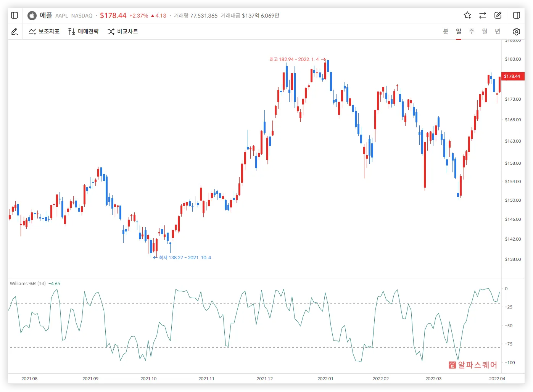
Task: Switch to 월 monthly interval
Action: click(485, 31)
